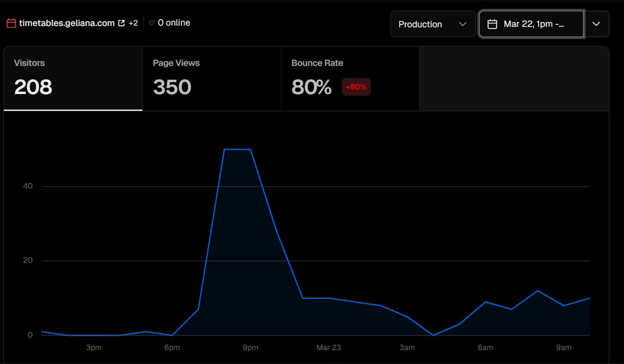Select the Visitors tab
The height and width of the screenshot is (364, 624).
pos(73,79)
